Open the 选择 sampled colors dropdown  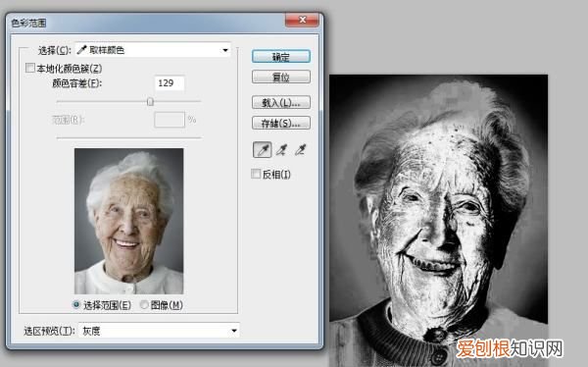[154, 50]
